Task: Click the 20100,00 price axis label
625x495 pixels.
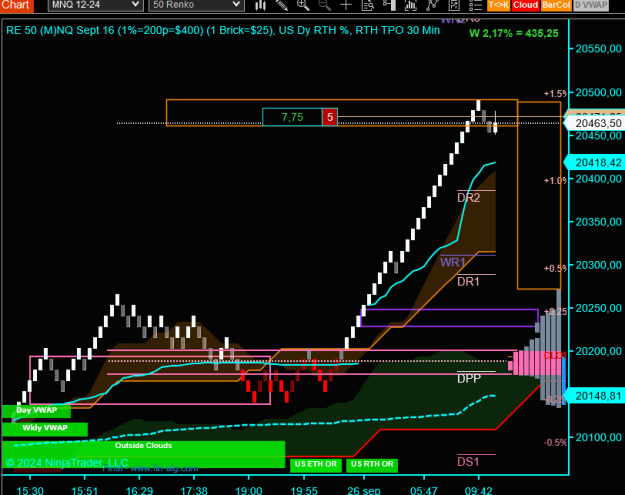Action: 599,438
